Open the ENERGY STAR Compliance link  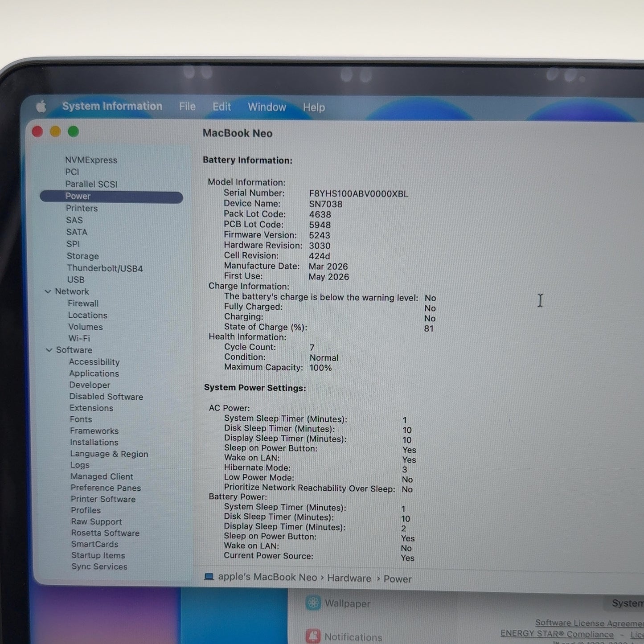click(x=557, y=634)
